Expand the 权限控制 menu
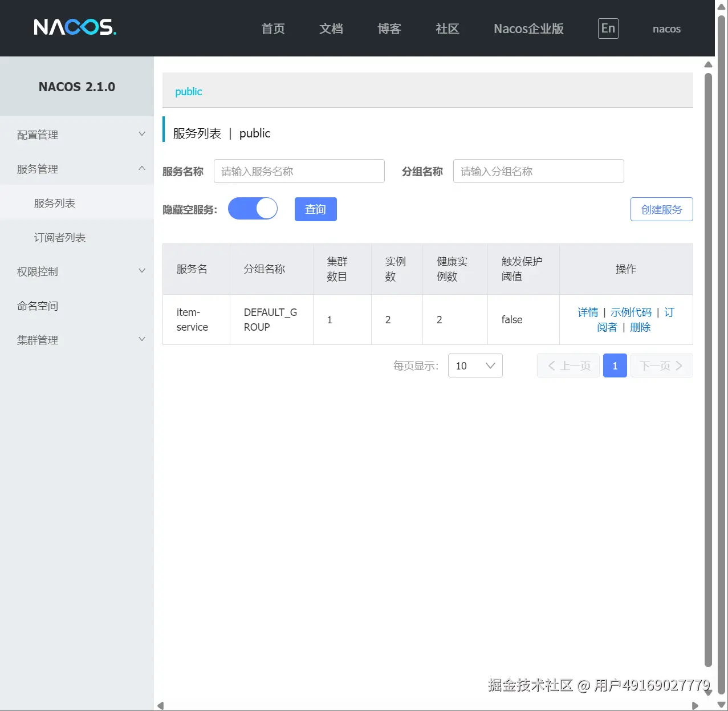This screenshot has height=711, width=728. pos(77,271)
